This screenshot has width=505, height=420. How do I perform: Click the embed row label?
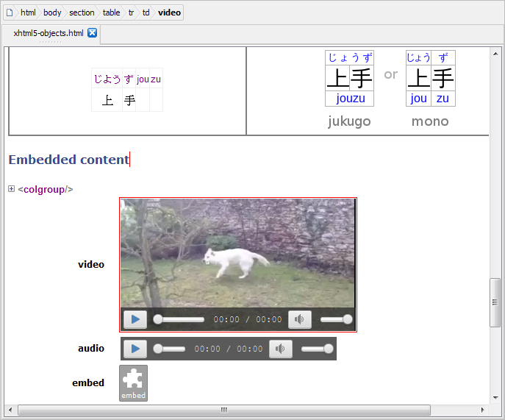pyautogui.click(x=88, y=382)
